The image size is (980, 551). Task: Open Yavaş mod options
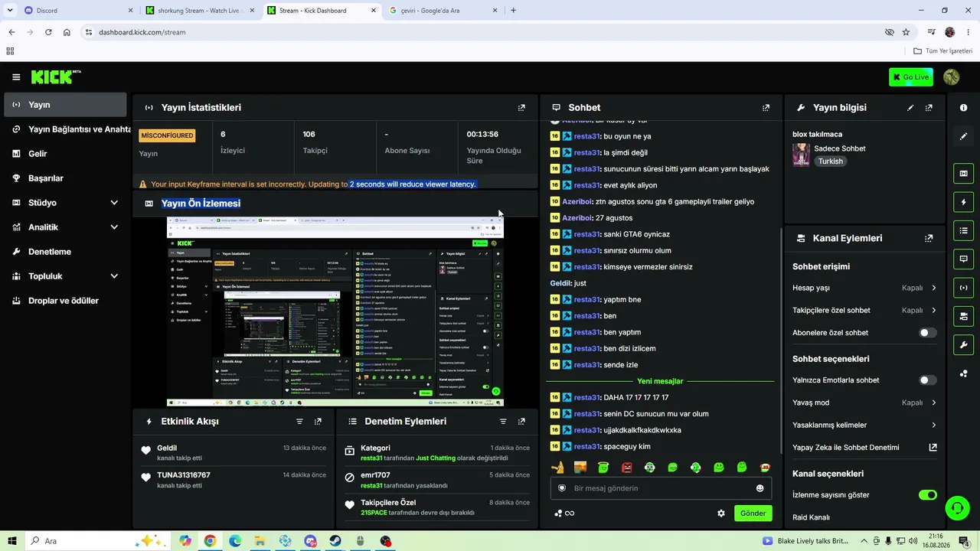tap(864, 403)
